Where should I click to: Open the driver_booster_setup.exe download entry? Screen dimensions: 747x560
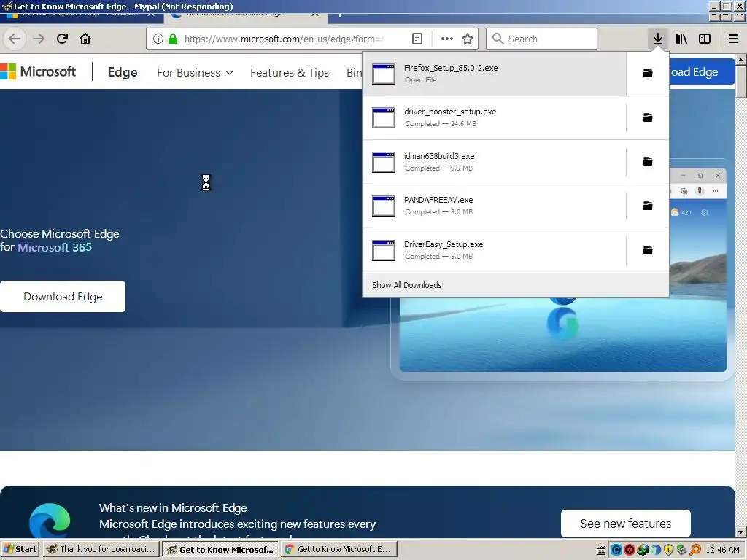coord(494,117)
